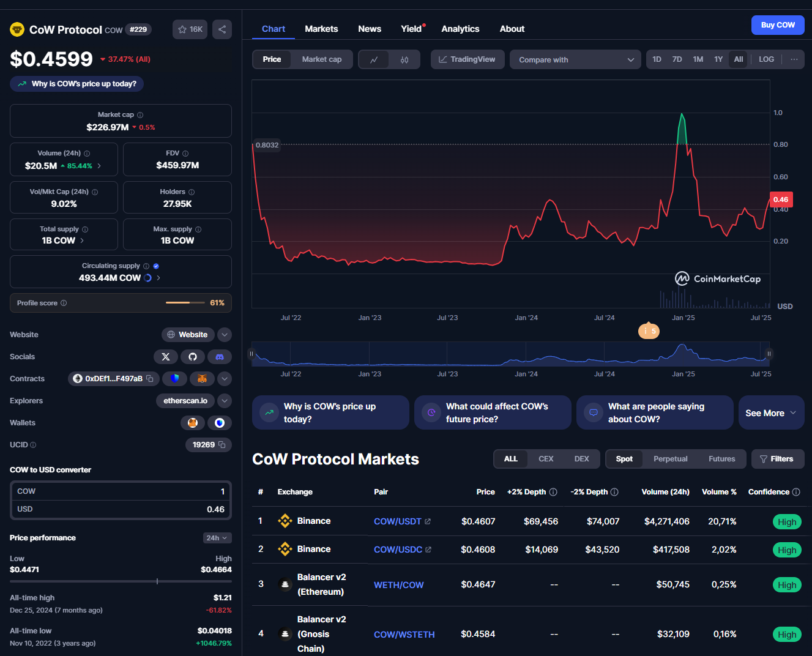
Task: Open the GitHub social link
Action: pos(193,357)
